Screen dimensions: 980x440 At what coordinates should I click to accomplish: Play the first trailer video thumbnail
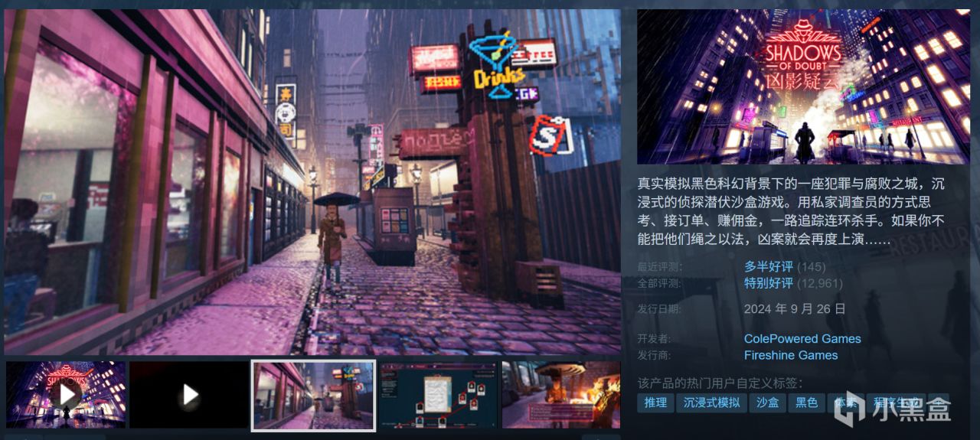[x=66, y=394]
